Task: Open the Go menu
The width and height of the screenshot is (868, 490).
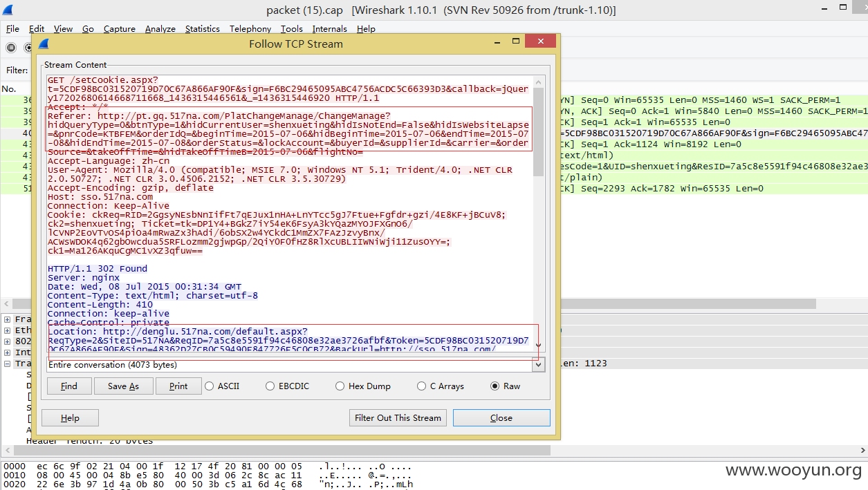Action: click(88, 29)
